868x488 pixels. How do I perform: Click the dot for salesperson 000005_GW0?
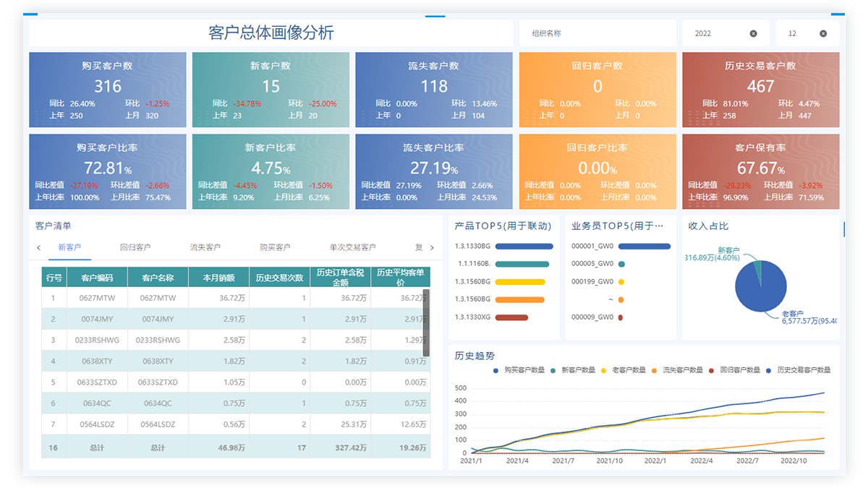(x=621, y=264)
